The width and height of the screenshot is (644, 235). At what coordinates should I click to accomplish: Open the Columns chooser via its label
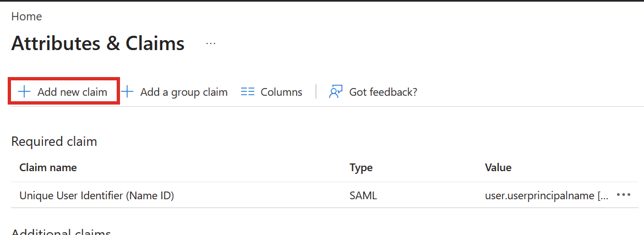pos(281,92)
